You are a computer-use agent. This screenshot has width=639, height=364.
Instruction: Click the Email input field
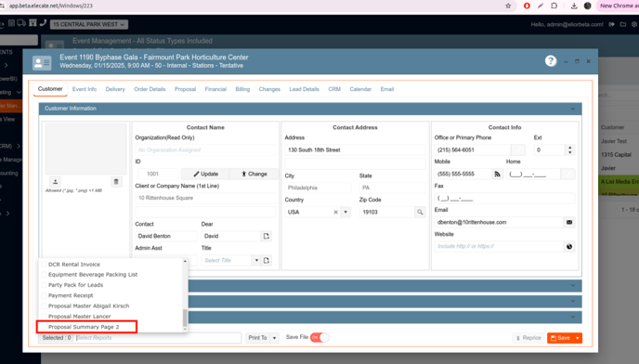click(x=499, y=222)
